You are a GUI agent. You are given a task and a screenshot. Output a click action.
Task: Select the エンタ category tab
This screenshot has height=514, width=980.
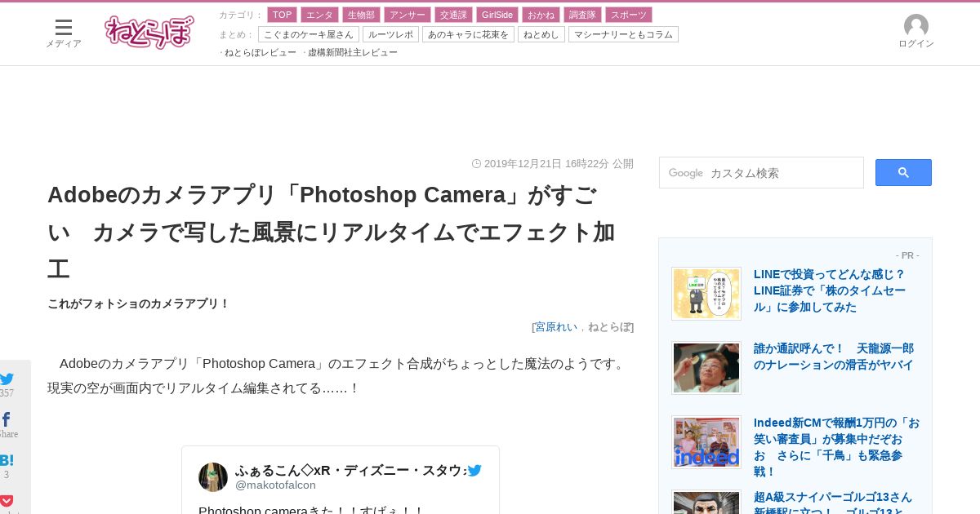pos(319,15)
